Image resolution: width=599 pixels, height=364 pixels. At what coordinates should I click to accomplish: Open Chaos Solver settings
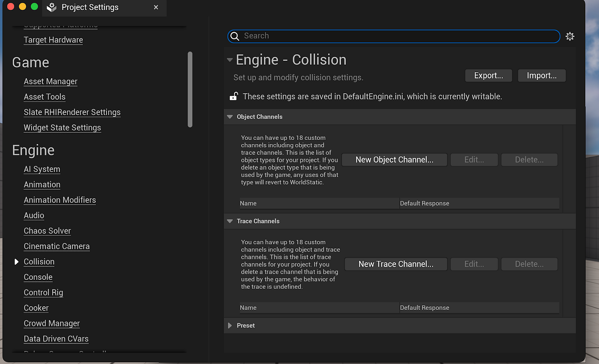(x=47, y=231)
